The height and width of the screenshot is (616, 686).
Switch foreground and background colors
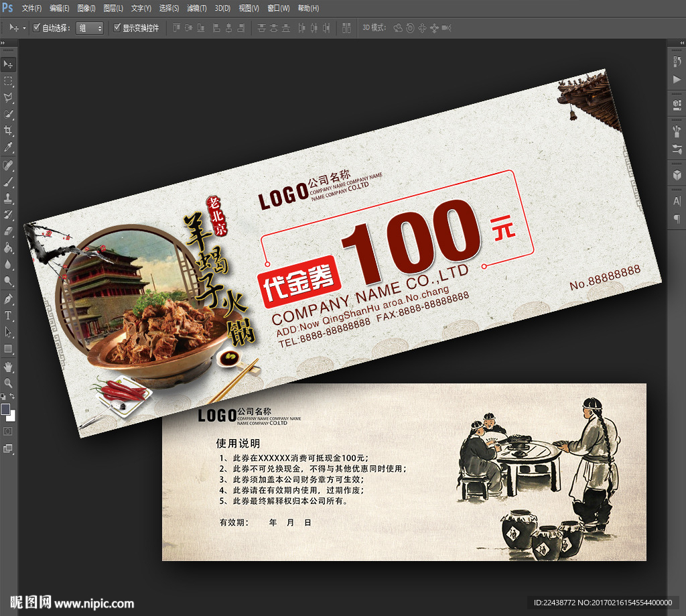[12, 396]
